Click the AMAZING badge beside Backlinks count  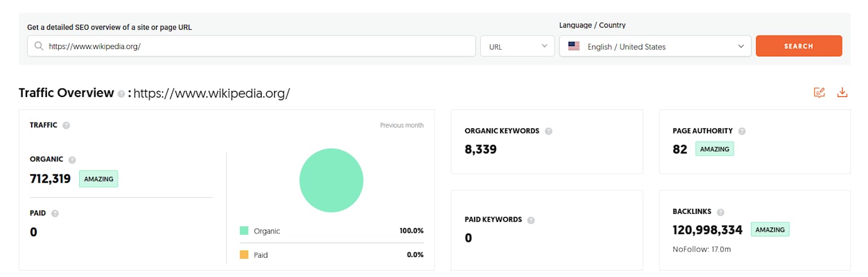pyautogui.click(x=770, y=230)
